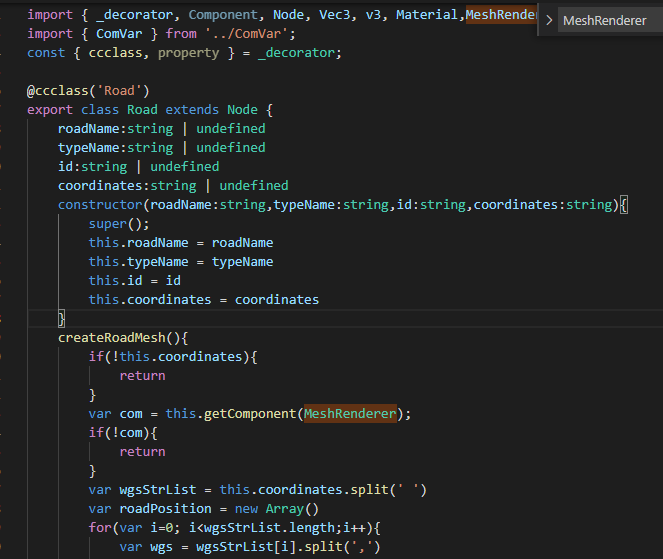This screenshot has width=663, height=559.
Task: Click the 'id:string | undefined' declaration
Action: 138,167
